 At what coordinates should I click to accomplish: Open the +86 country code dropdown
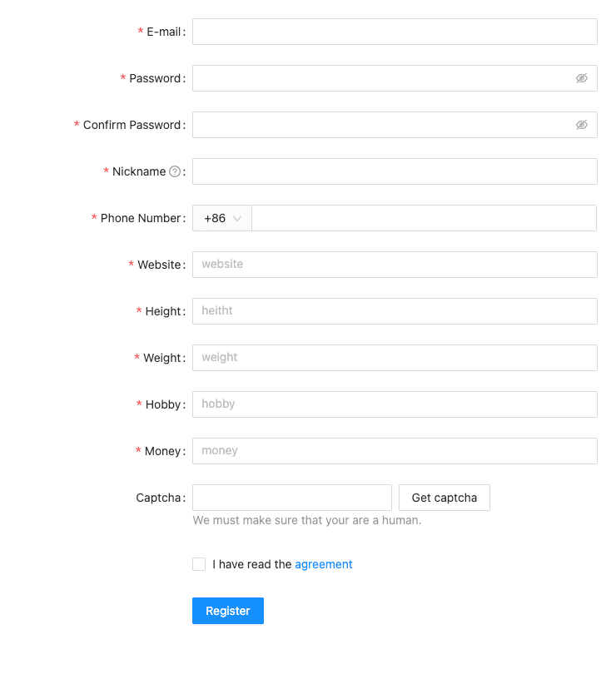coord(222,218)
